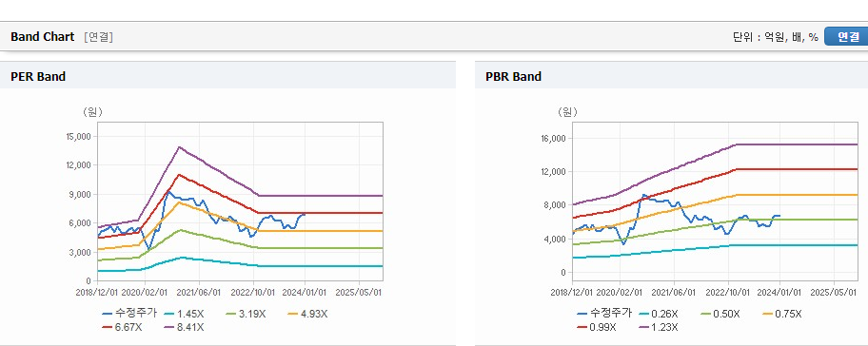The width and height of the screenshot is (868, 346).
Task: Toggle 0.50X legend entry
Action: [x=720, y=314]
